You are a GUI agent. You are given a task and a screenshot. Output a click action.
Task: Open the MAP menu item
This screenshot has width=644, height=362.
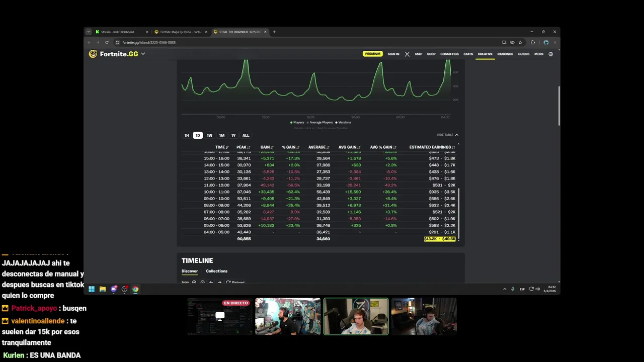coord(419,54)
